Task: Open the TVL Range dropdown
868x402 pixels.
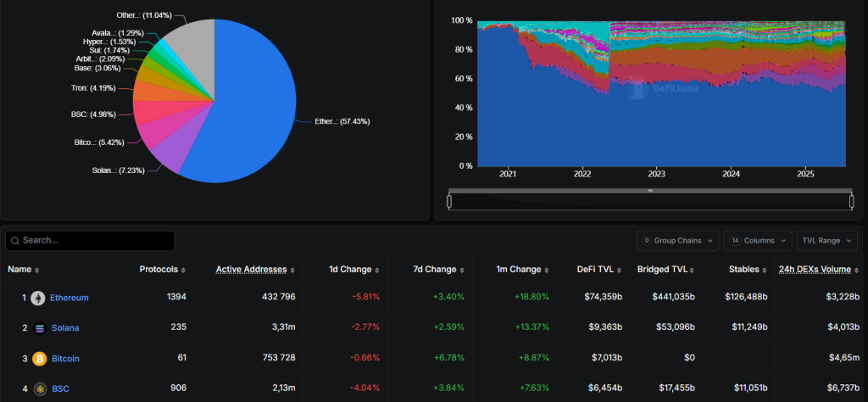Action: click(x=826, y=241)
